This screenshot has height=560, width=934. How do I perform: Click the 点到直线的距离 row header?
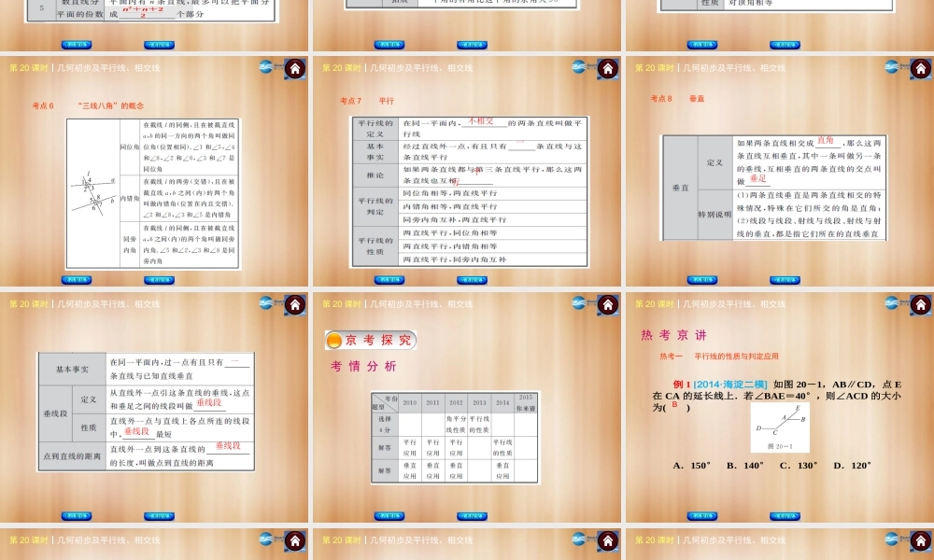[x=72, y=456]
